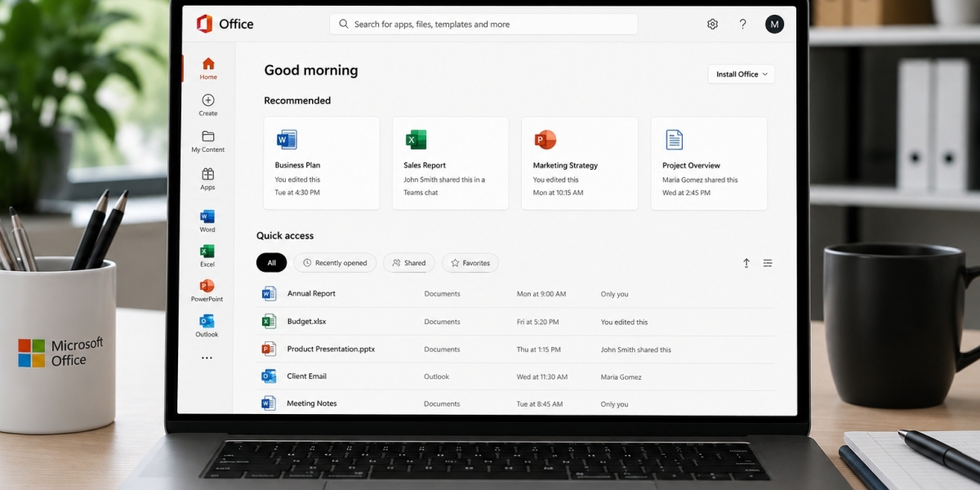
Task: Click the upload arrow icon in Quick access
Action: point(746,263)
